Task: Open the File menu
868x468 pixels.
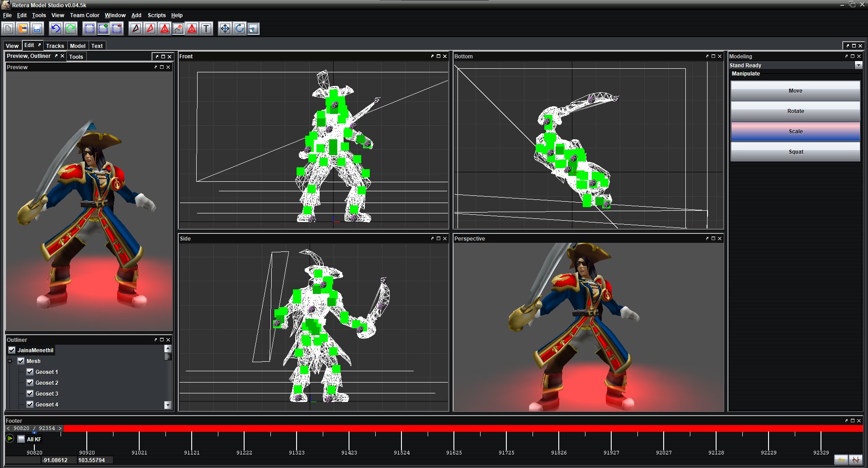Action: click(x=7, y=15)
